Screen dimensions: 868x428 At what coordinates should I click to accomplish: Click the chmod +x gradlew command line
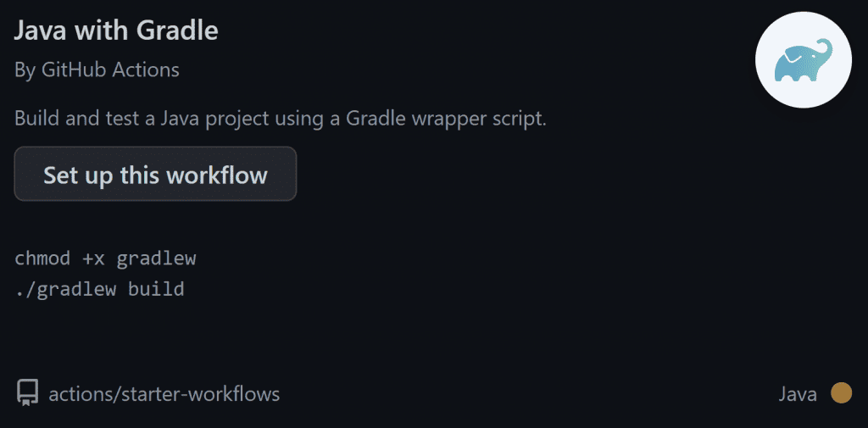[105, 258]
